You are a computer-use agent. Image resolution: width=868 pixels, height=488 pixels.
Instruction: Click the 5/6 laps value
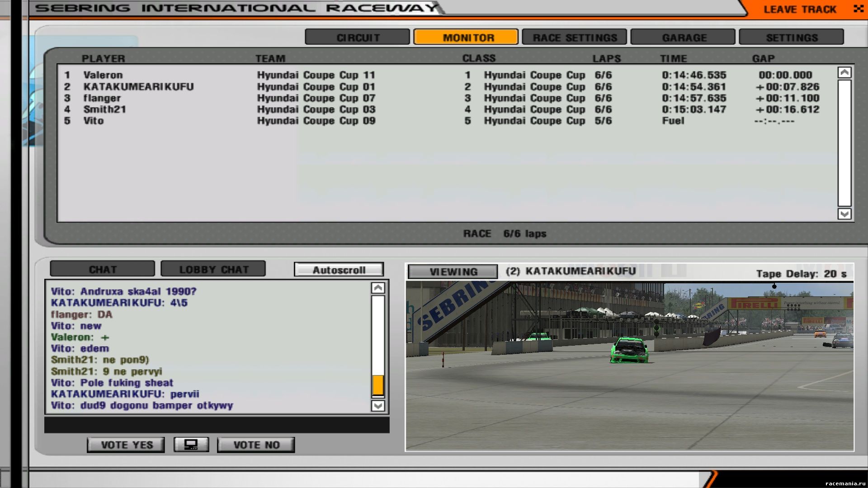pos(603,121)
